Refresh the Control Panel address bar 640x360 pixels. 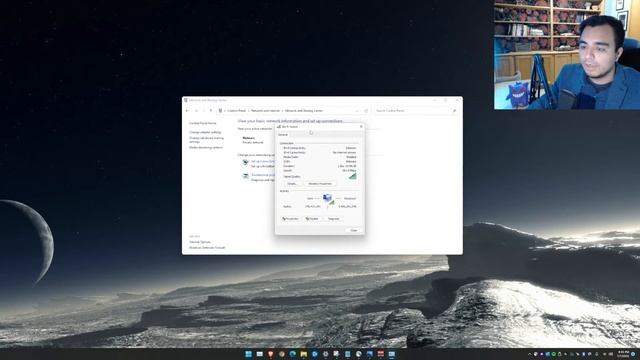[366, 111]
